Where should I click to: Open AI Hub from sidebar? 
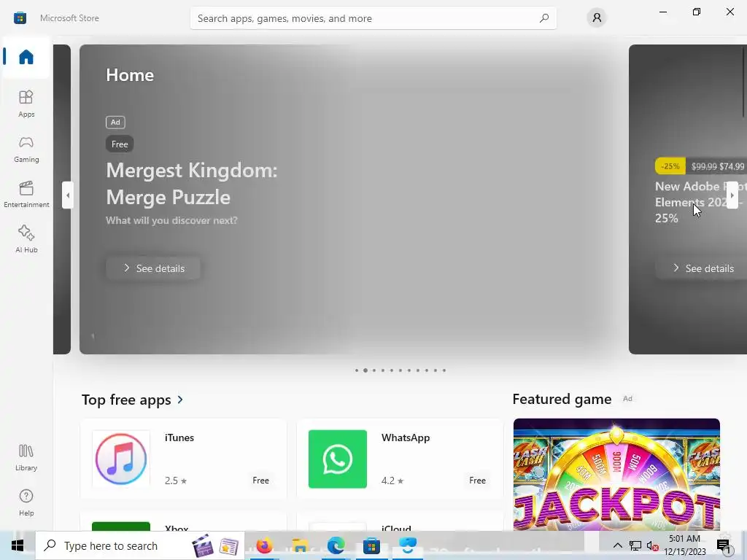tap(26, 239)
